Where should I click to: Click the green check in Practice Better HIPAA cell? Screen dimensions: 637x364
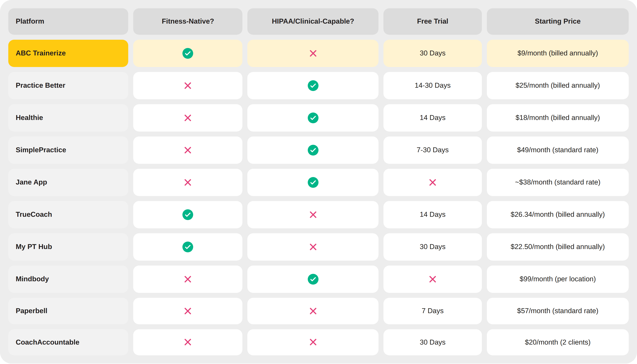pos(313,85)
